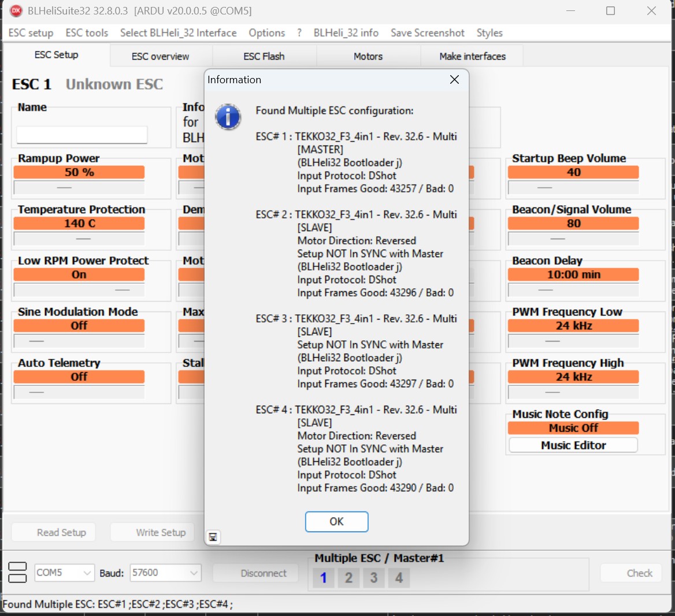The image size is (675, 616).
Task: Select ESC number 1 toggle
Action: 324,577
